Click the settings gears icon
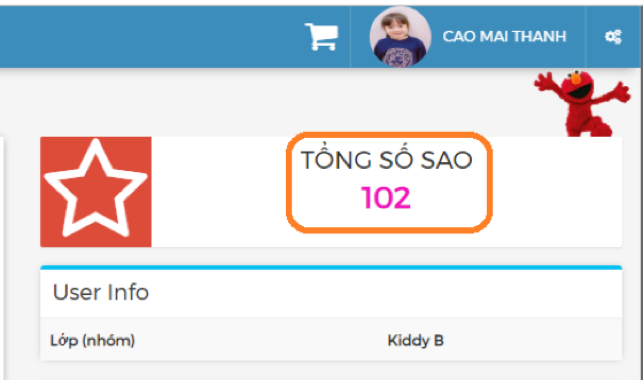The height and width of the screenshot is (380, 643). point(613,37)
